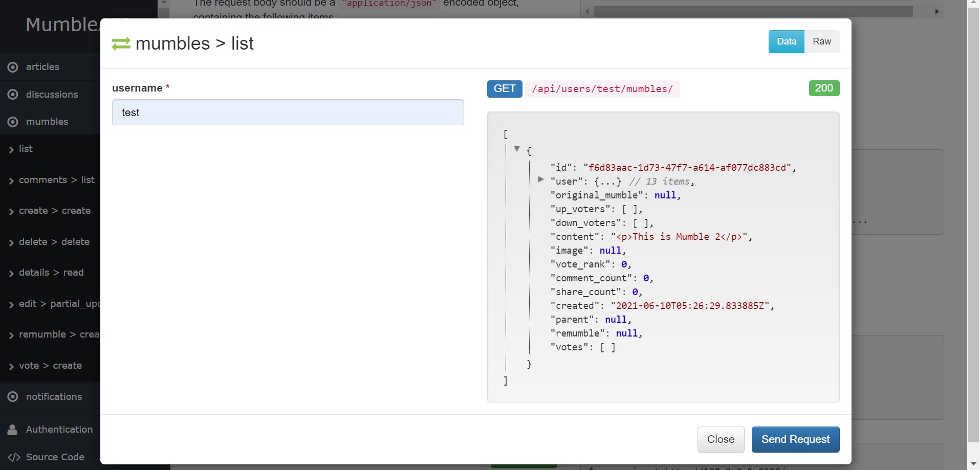Open discussions section in sidebar
The height and width of the screenshot is (470, 980).
pyautogui.click(x=50, y=95)
